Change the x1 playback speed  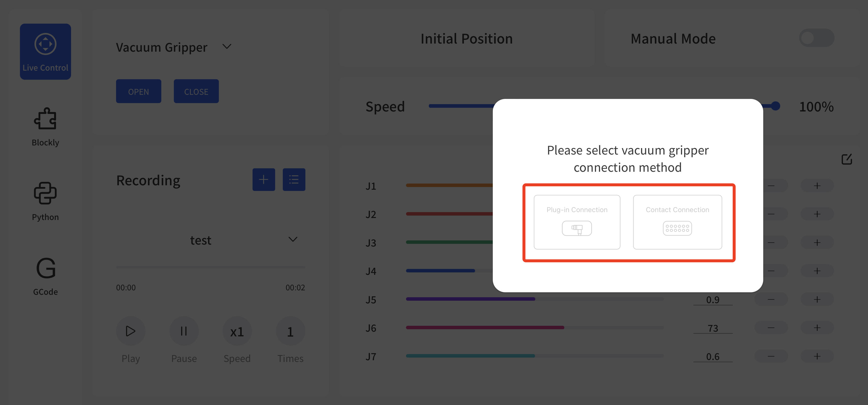237,331
